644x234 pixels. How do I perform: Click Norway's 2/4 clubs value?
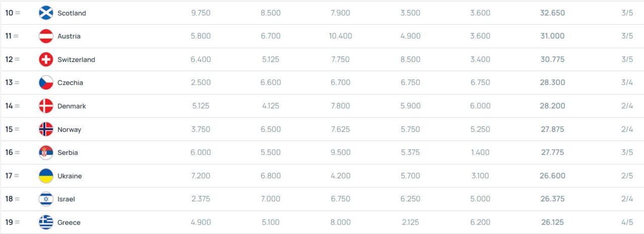tap(627, 129)
